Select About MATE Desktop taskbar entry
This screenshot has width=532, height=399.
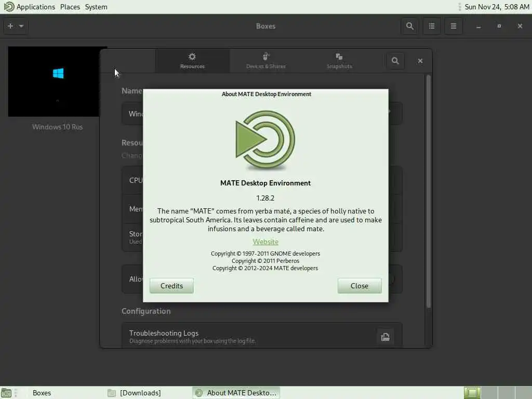click(236, 393)
